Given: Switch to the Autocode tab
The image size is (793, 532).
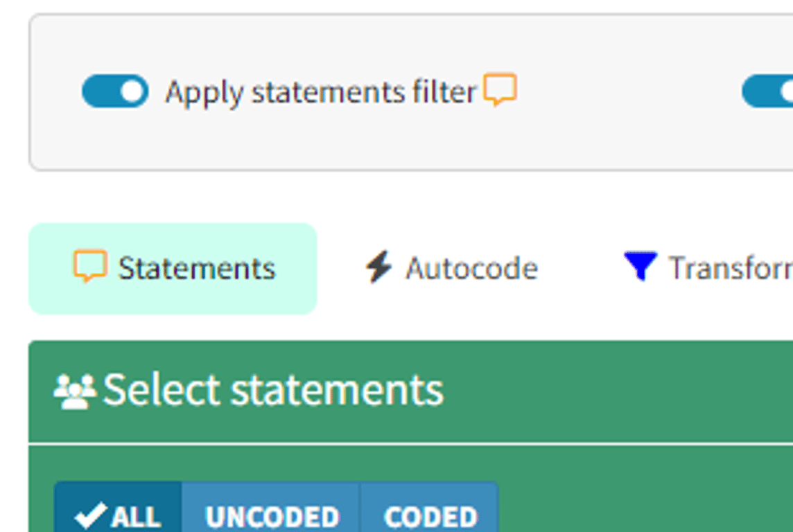Looking at the screenshot, I should [451, 269].
